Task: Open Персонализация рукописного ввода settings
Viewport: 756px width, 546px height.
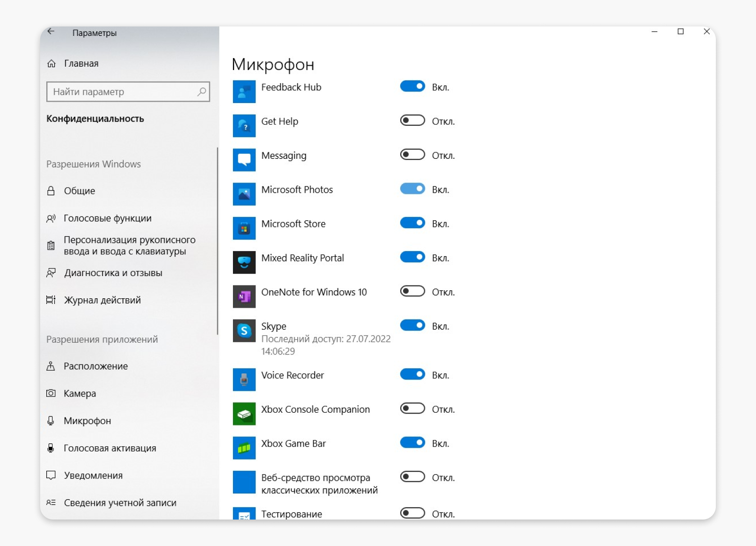Action: (x=129, y=245)
